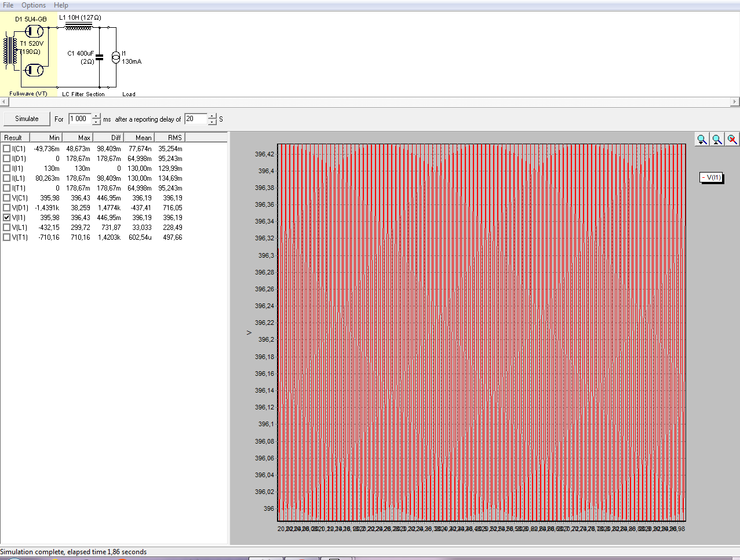Select the L1 10H inductor symbol
Screen dimensions: 740x560
point(78,26)
